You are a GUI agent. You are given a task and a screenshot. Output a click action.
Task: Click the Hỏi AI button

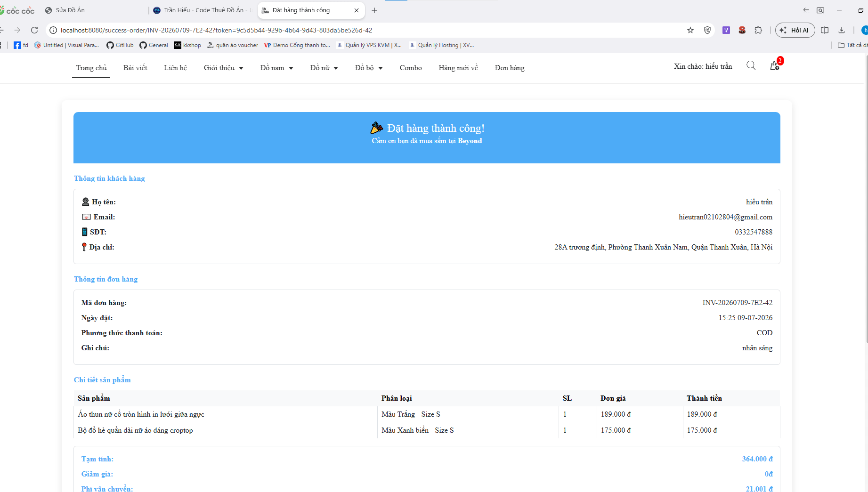795,30
